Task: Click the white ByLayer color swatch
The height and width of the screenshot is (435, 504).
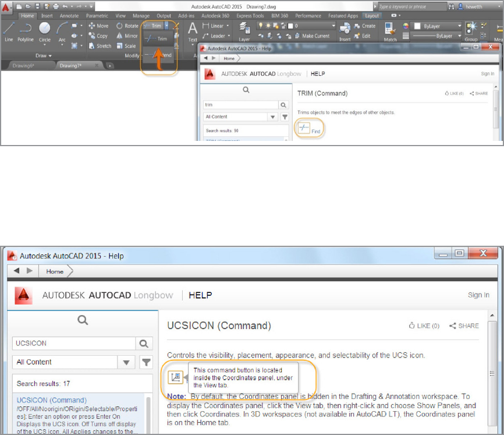Action: coord(417,26)
